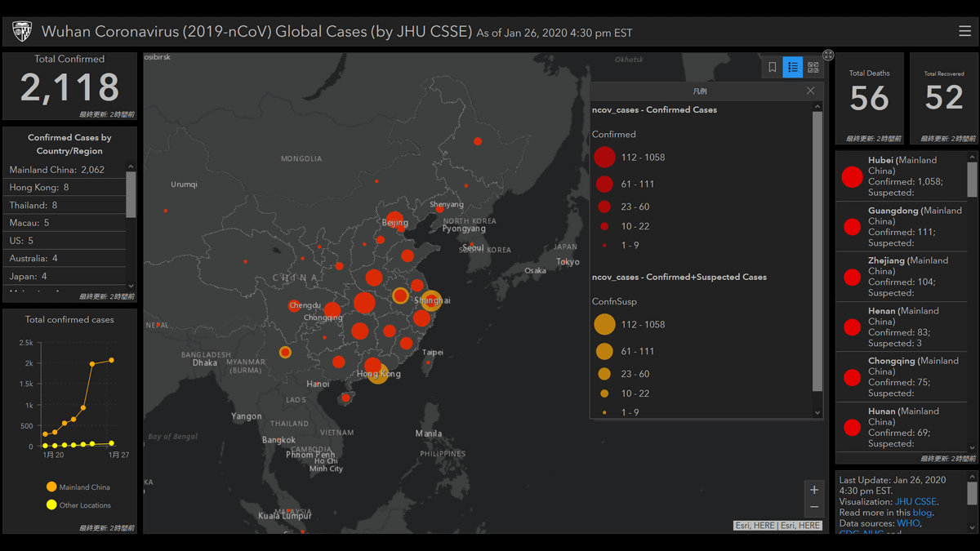The image size is (980, 551).
Task: Select Macau: 5 row
Action: tap(65, 223)
